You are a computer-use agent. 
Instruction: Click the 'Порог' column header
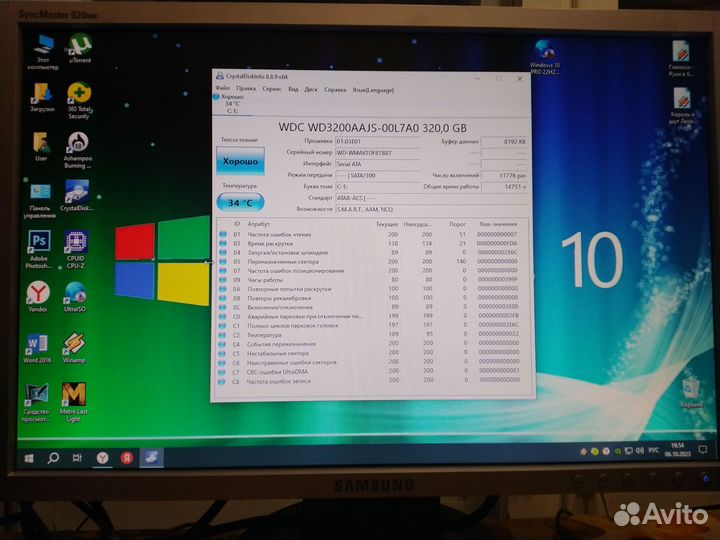click(x=457, y=224)
